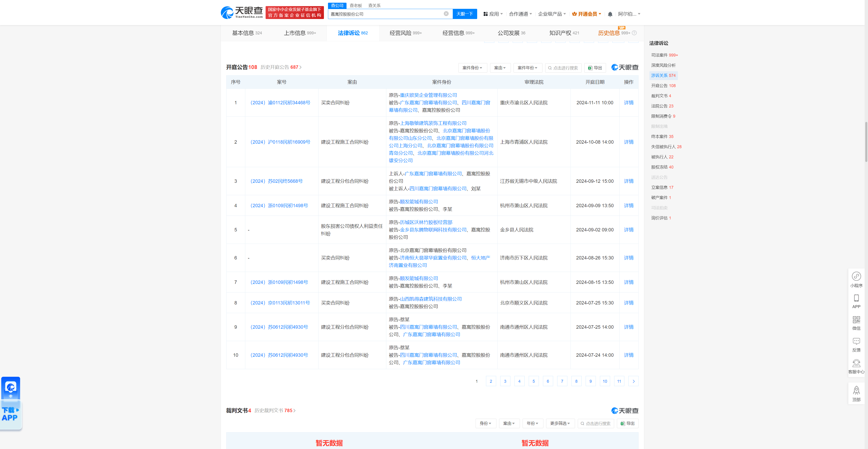Open the user account dropdown

pyautogui.click(x=629, y=14)
